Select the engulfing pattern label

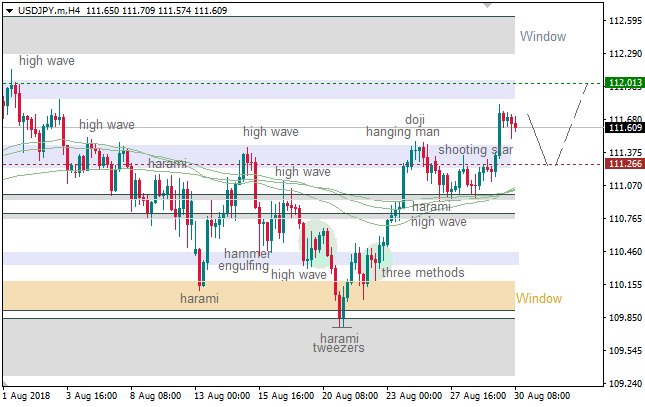243,266
